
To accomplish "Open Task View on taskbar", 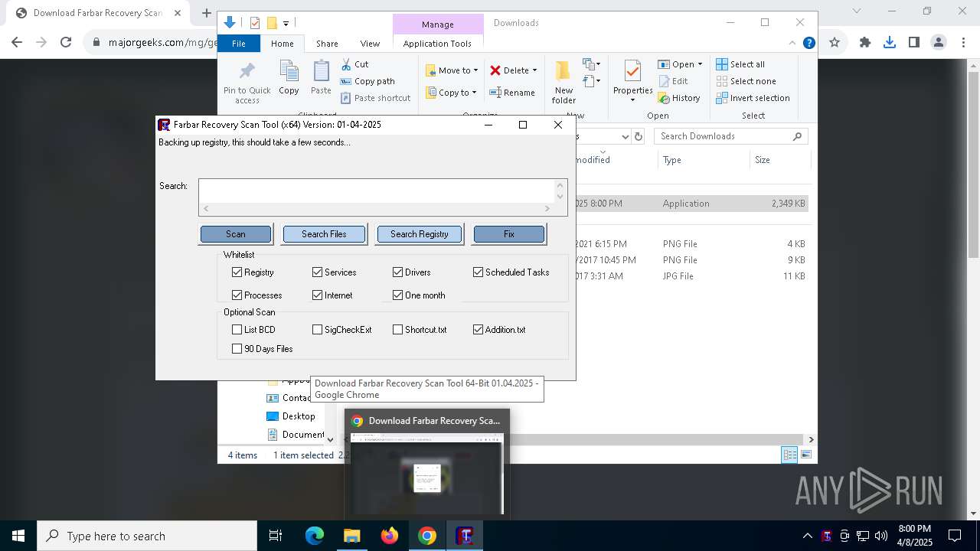I will pyautogui.click(x=276, y=536).
